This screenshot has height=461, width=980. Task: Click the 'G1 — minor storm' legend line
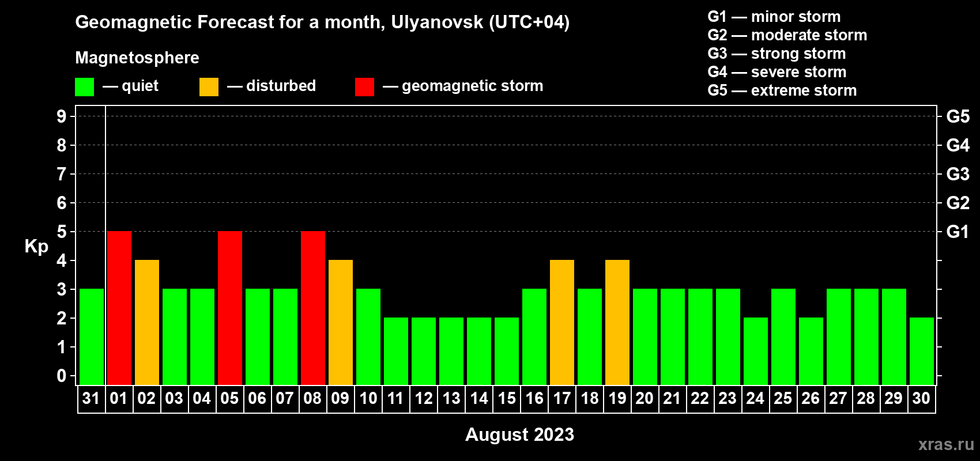[774, 17]
